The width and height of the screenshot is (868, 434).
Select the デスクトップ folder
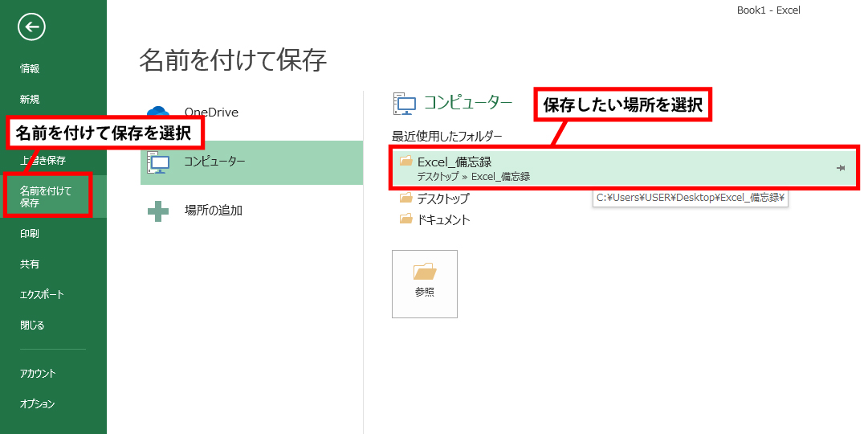click(x=442, y=199)
